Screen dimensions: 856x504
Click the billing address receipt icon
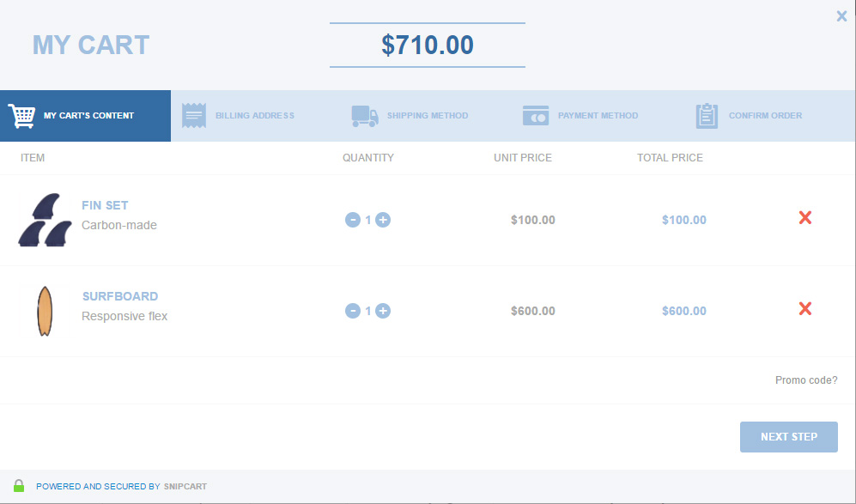193,116
